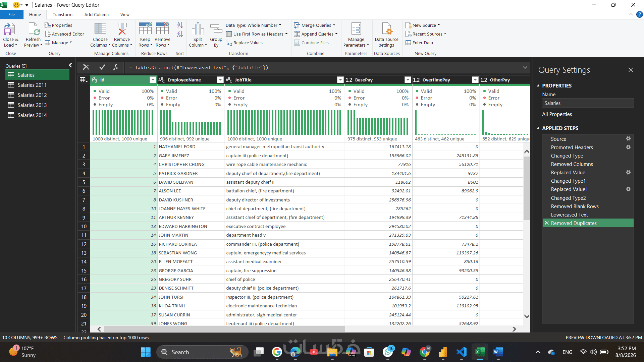Viewport: 644px width, 362px height.
Task: Open Visual Studio Code from the taskbar
Action: [x=462, y=352]
